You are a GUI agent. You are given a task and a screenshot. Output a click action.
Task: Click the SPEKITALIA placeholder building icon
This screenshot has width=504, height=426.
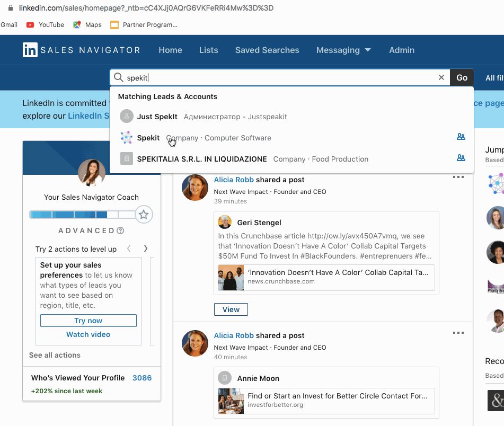pyautogui.click(x=126, y=158)
